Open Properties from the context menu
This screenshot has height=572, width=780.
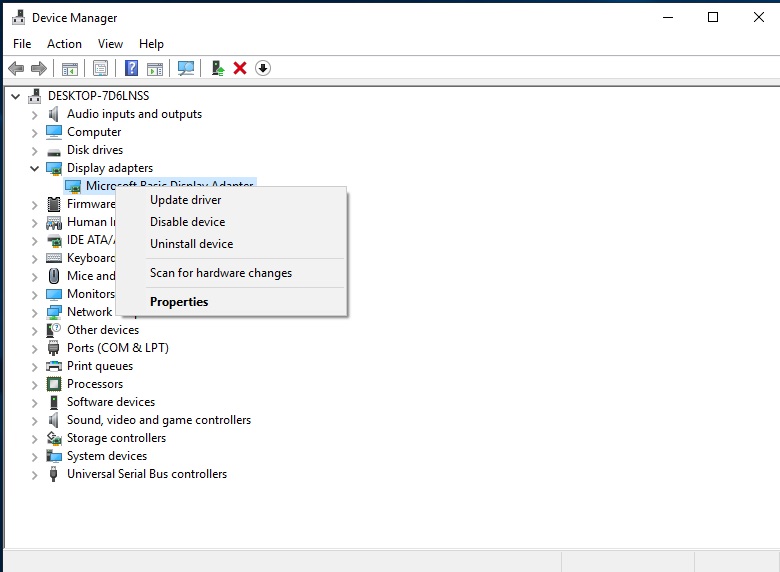tap(179, 302)
